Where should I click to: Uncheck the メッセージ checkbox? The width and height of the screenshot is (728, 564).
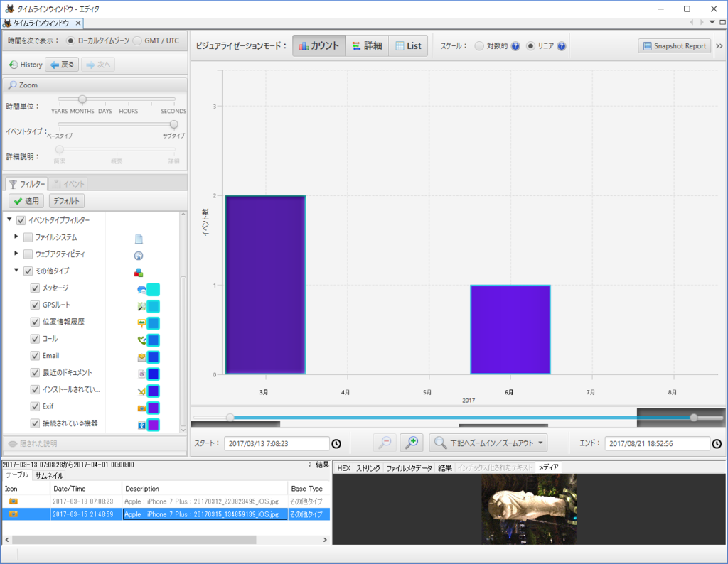(35, 288)
